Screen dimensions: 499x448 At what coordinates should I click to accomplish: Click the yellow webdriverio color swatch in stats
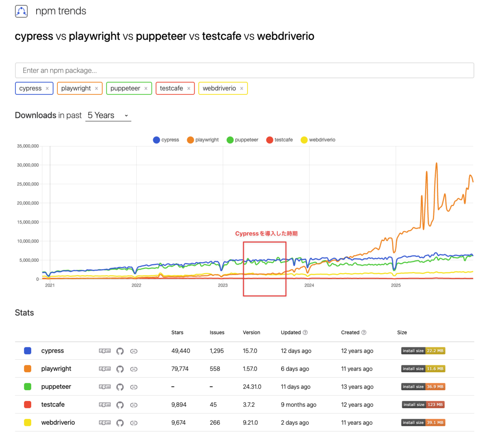28,422
